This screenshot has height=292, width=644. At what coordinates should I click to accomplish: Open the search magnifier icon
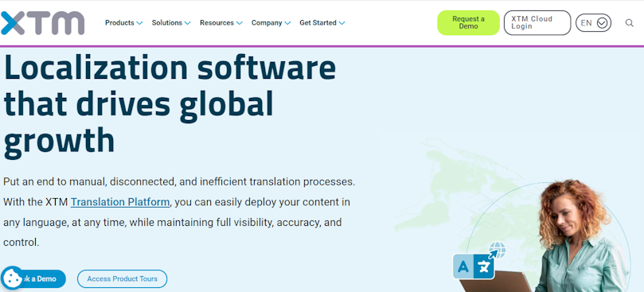pyautogui.click(x=629, y=23)
